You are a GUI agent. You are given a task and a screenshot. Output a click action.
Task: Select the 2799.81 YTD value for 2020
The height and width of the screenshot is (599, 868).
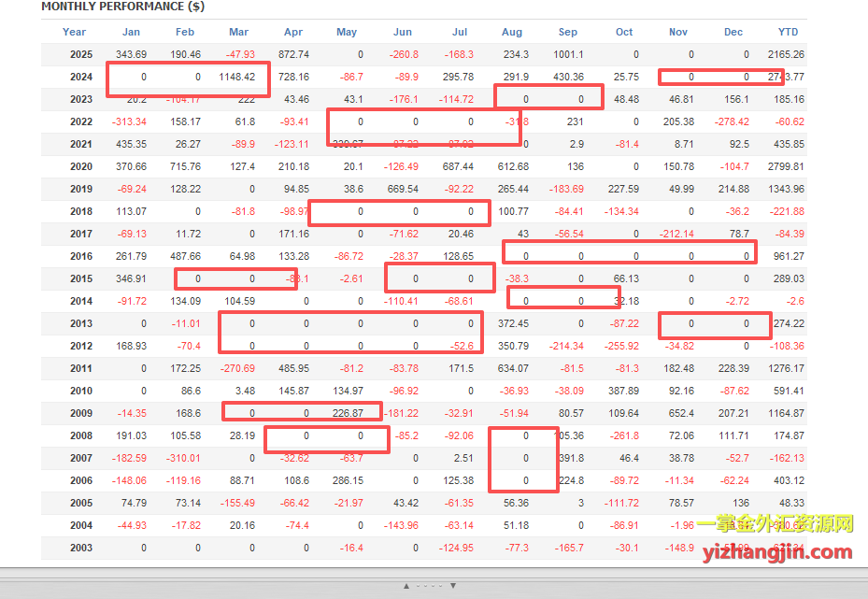[783, 166]
